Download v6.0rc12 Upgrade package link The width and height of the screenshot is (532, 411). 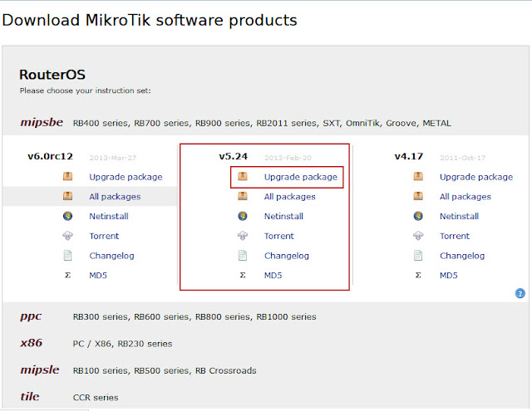coord(126,177)
